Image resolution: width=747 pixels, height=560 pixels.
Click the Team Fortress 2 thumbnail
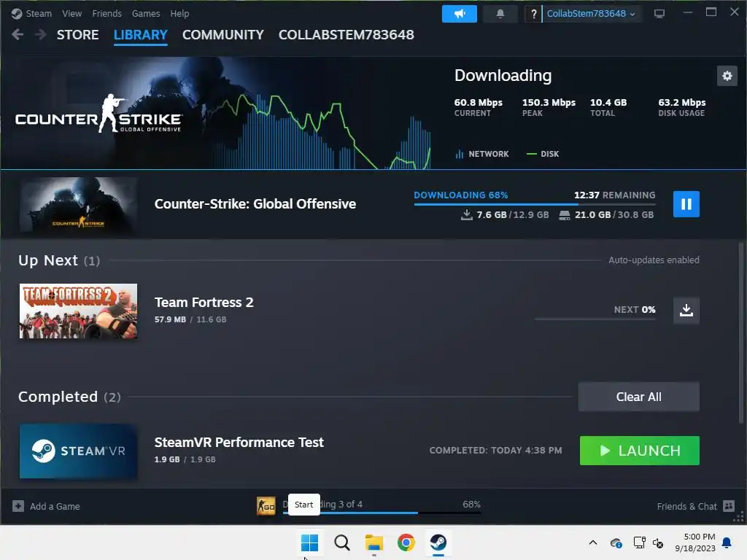pos(78,311)
